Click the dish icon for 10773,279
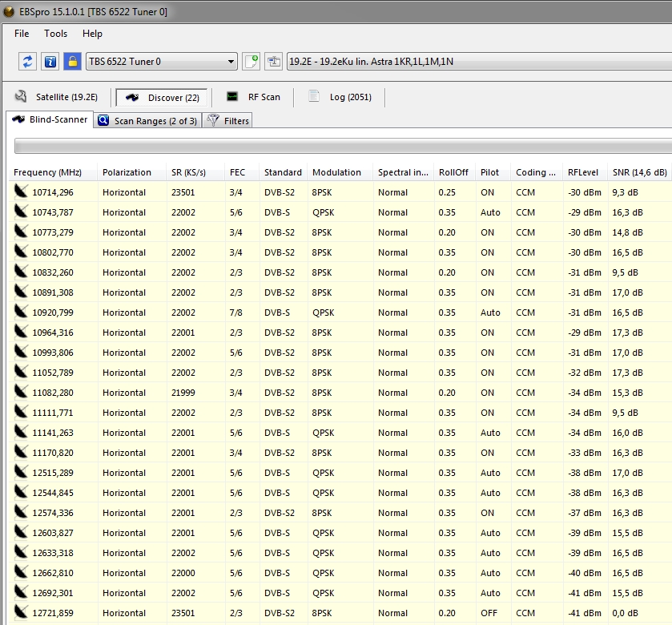This screenshot has height=625, width=672. coord(21,232)
